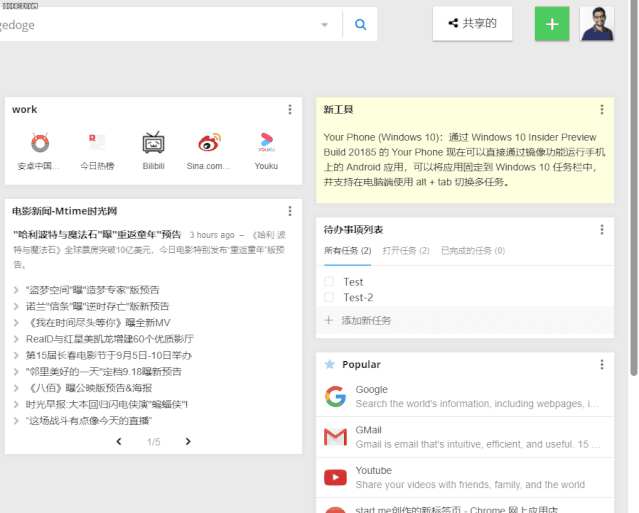Open the 哈利波特与魔法石 headline news item
The image size is (639, 513).
tap(97, 234)
